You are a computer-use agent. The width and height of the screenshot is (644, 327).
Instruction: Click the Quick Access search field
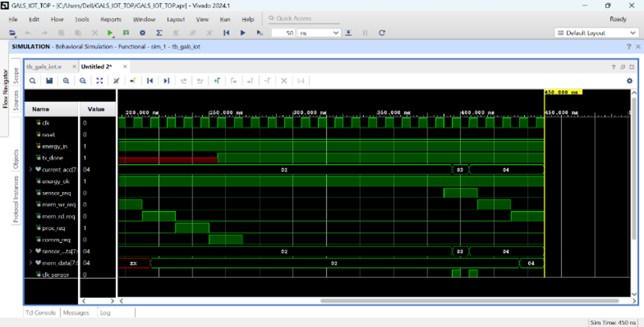304,19
